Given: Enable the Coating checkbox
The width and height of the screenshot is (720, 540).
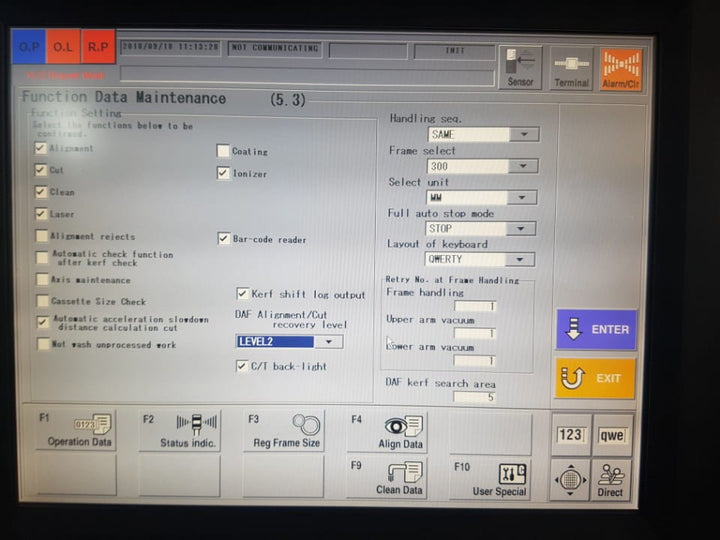Looking at the screenshot, I should pyautogui.click(x=224, y=152).
